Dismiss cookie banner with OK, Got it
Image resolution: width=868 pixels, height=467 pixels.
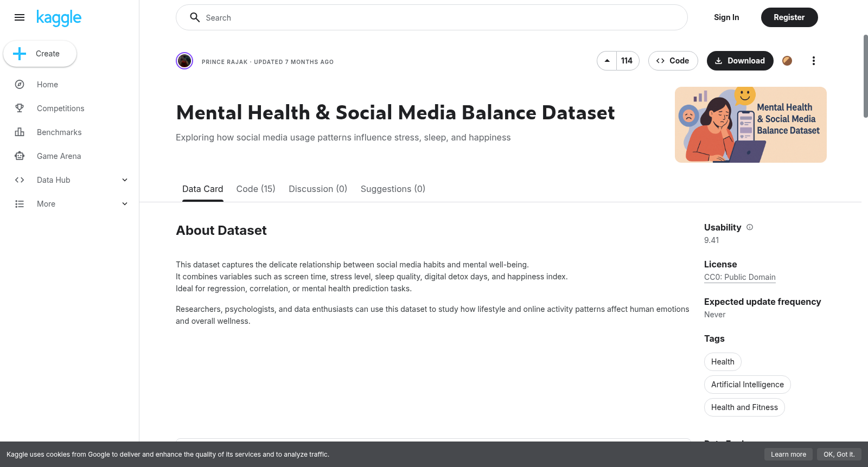click(839, 455)
